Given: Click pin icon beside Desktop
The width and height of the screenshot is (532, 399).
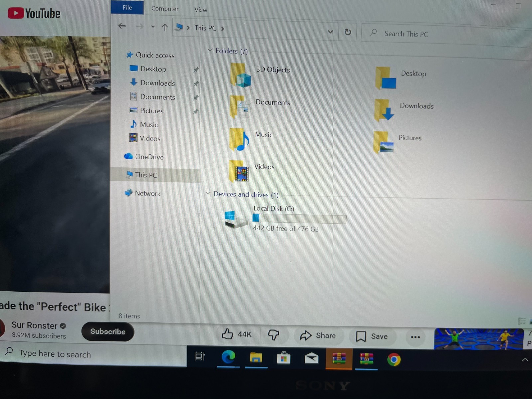Looking at the screenshot, I should tap(196, 69).
